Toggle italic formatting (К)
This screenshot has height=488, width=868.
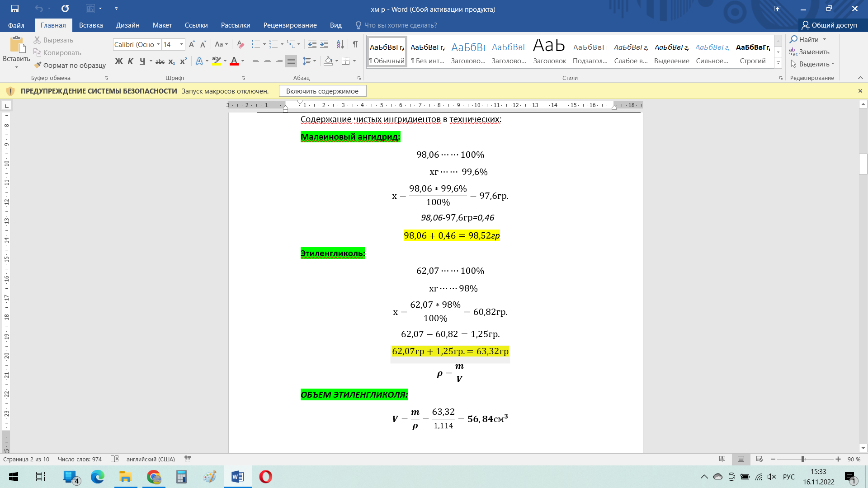131,61
